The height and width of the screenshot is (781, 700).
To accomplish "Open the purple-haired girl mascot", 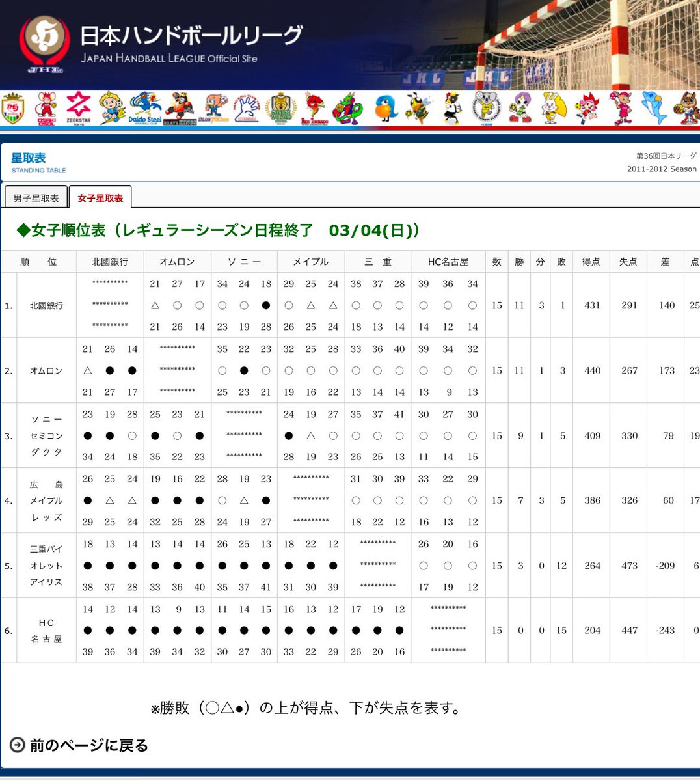I will click(520, 108).
